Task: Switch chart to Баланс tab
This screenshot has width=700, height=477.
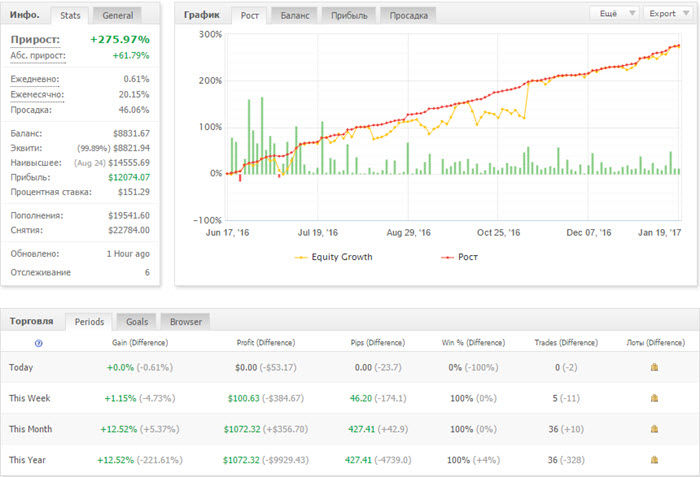Action: 295,15
